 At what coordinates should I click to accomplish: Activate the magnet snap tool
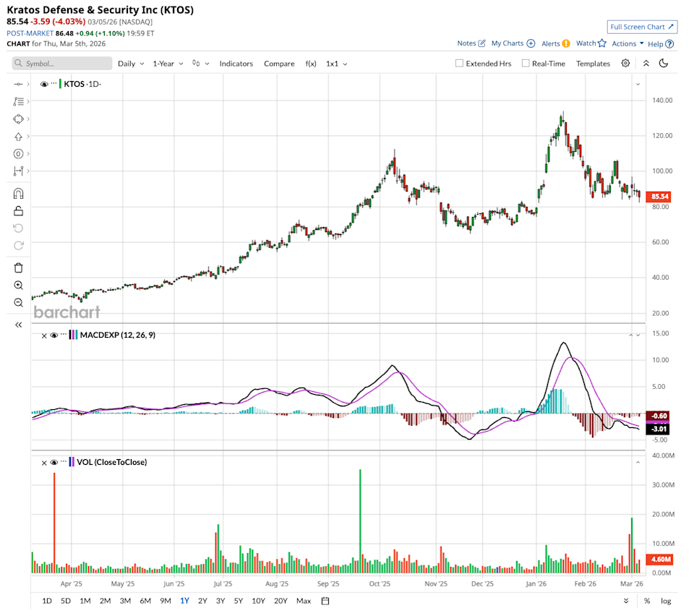(19, 194)
